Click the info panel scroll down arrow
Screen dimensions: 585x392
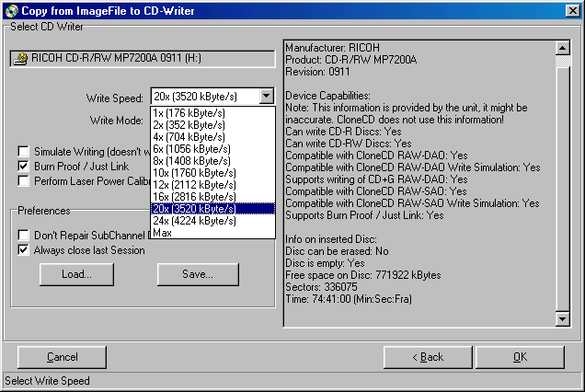click(x=563, y=319)
